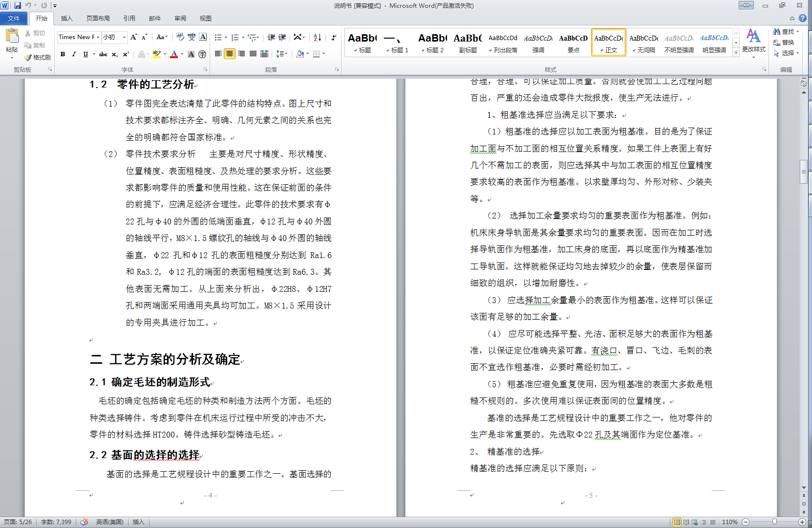This screenshot has width=812, height=528.
Task: Open the File (文件) tab
Action: tap(14, 18)
